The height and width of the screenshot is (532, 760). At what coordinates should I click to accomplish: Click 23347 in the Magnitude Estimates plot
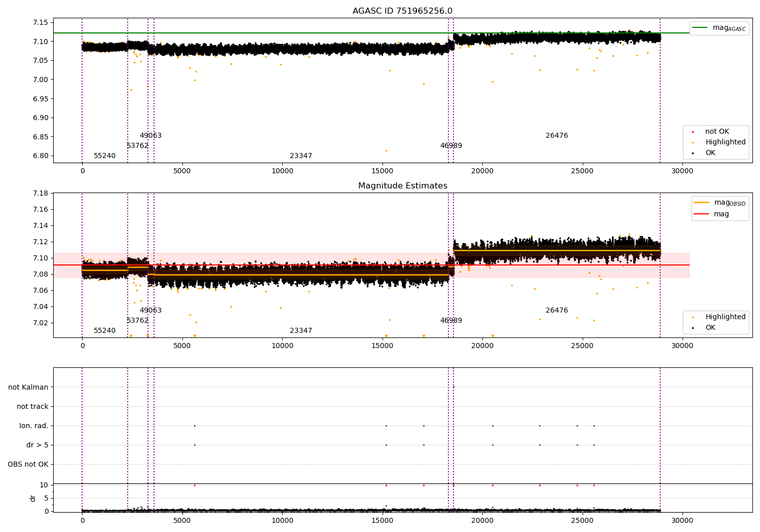click(301, 331)
